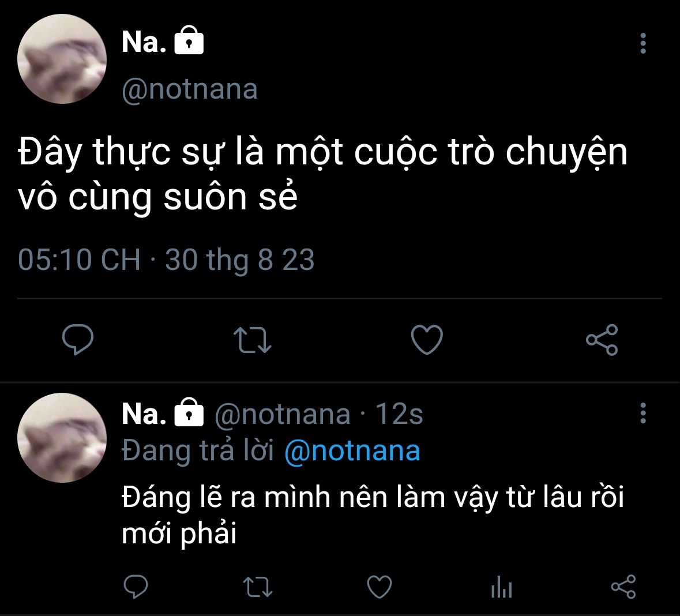Image resolution: width=680 pixels, height=616 pixels.
Task: Open reply tweet's three-dot menu
Action: pos(643,414)
